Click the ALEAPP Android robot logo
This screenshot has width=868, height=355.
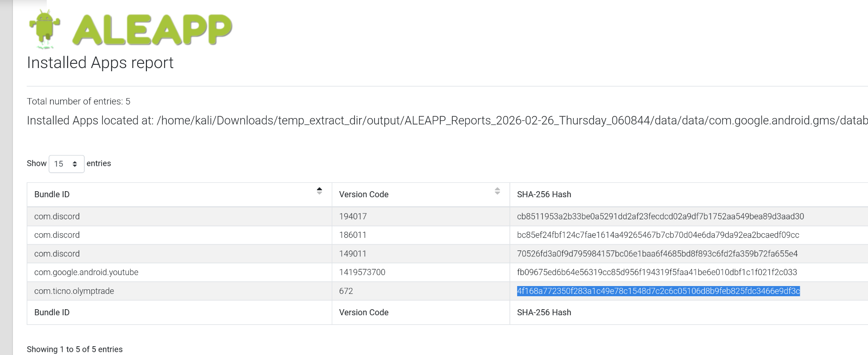44,29
